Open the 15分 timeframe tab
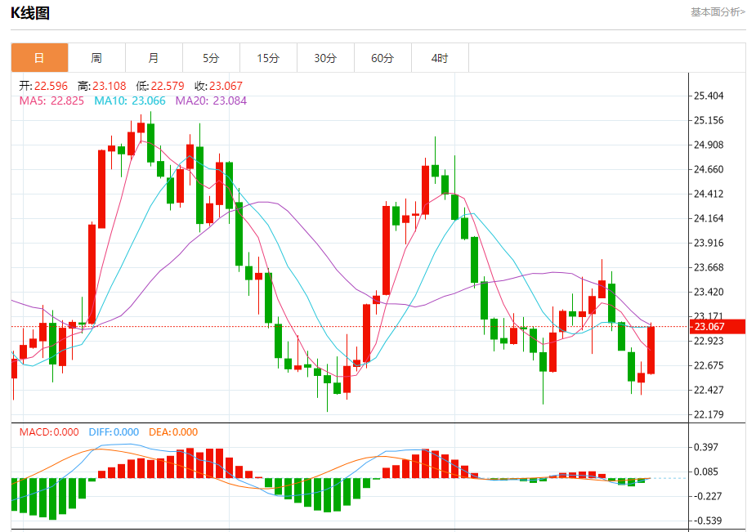Image resolution: width=756 pixels, height=532 pixels. (x=268, y=58)
